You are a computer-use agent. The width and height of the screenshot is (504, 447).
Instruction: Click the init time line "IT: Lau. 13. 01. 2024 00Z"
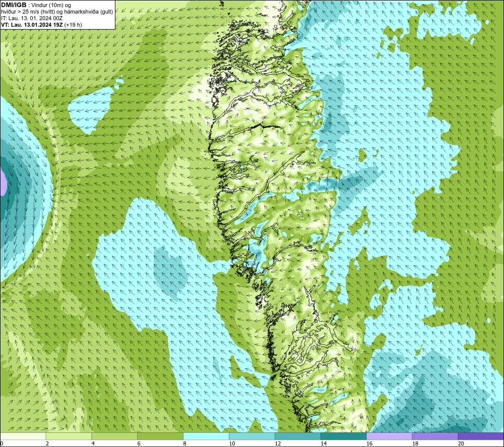coord(32,18)
